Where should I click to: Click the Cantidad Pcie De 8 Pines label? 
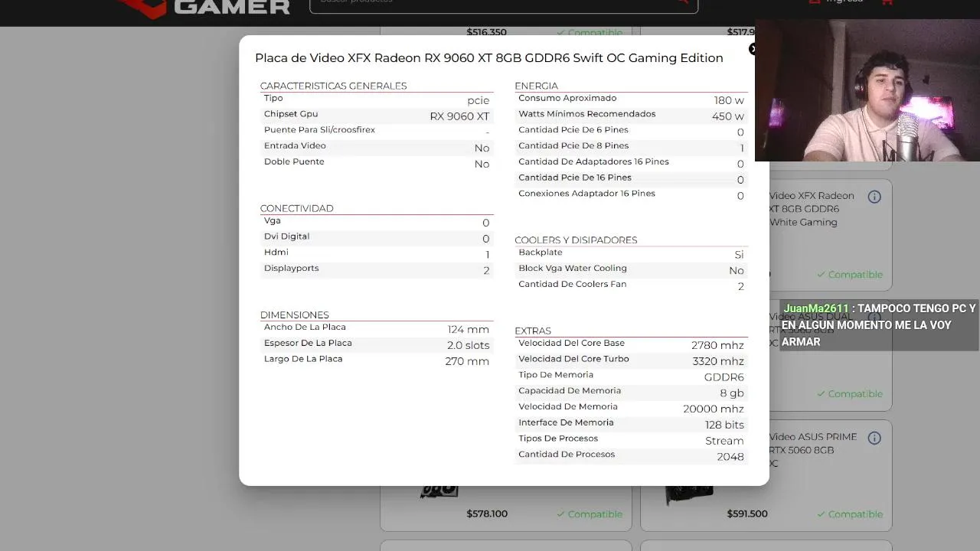coord(573,145)
